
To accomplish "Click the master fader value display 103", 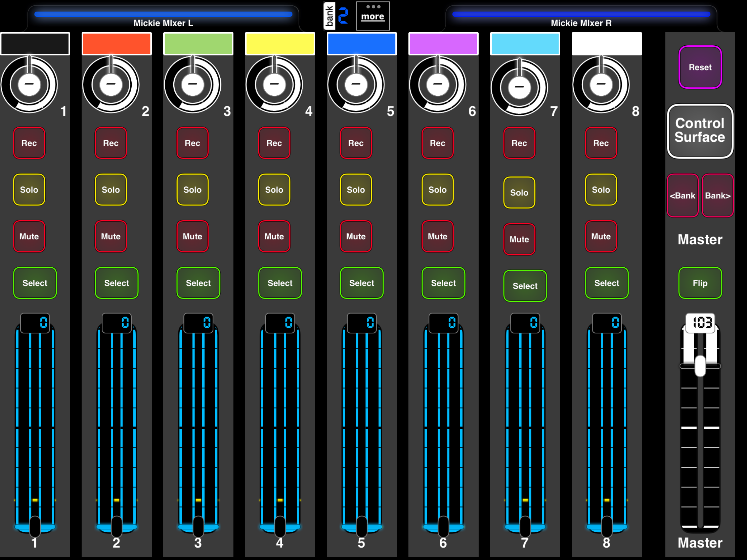I will (700, 322).
